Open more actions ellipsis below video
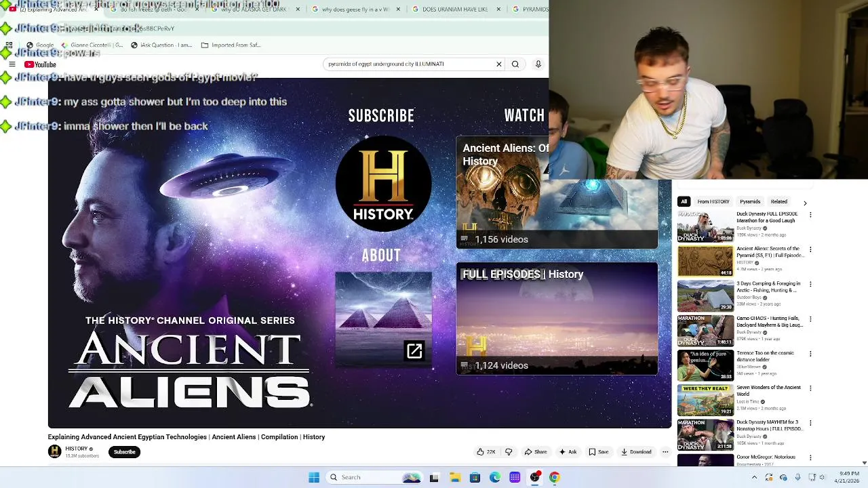This screenshot has height=488, width=868. coord(665,452)
